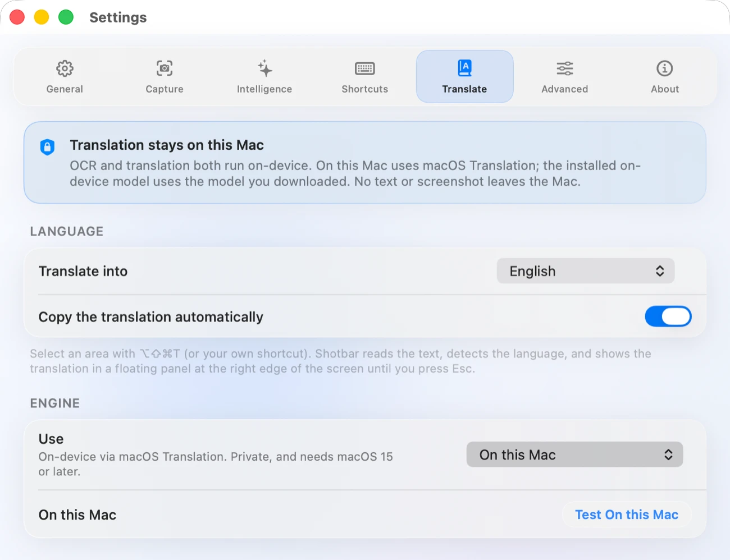Click the LANGUAGE section header
This screenshot has width=730, height=560.
pos(67,232)
